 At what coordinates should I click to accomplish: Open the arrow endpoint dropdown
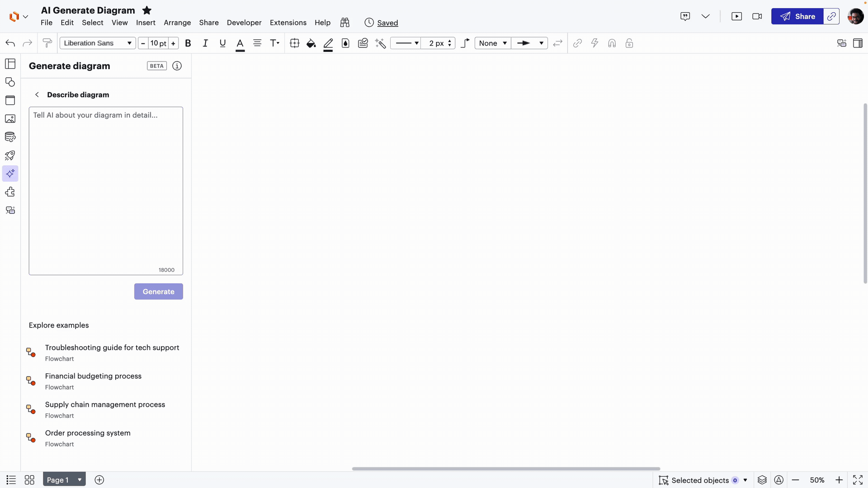(530, 43)
